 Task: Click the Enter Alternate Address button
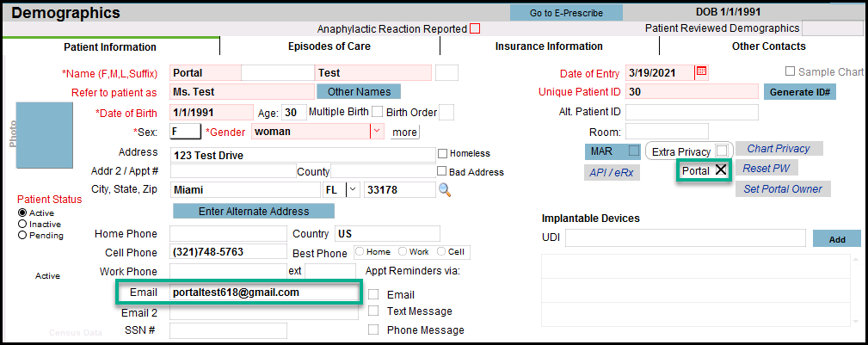click(x=253, y=211)
